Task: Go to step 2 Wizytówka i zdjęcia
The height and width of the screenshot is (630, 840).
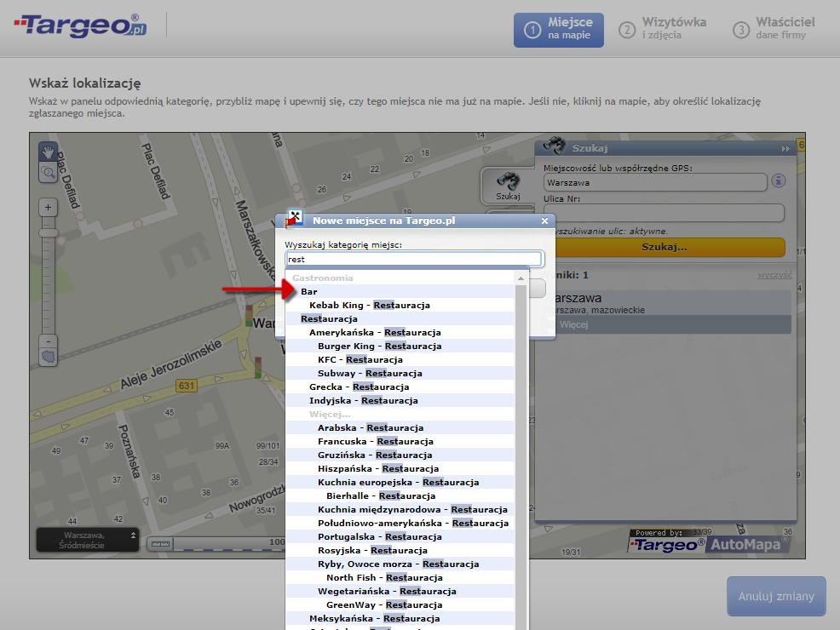Action: coord(663,29)
